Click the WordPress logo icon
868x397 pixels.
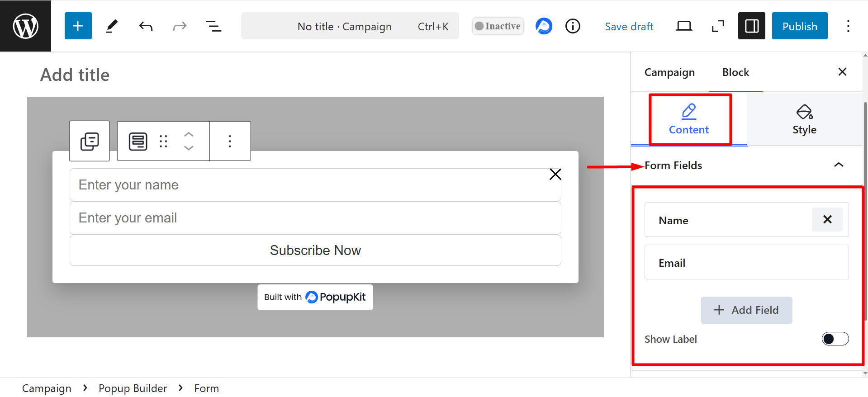(25, 26)
